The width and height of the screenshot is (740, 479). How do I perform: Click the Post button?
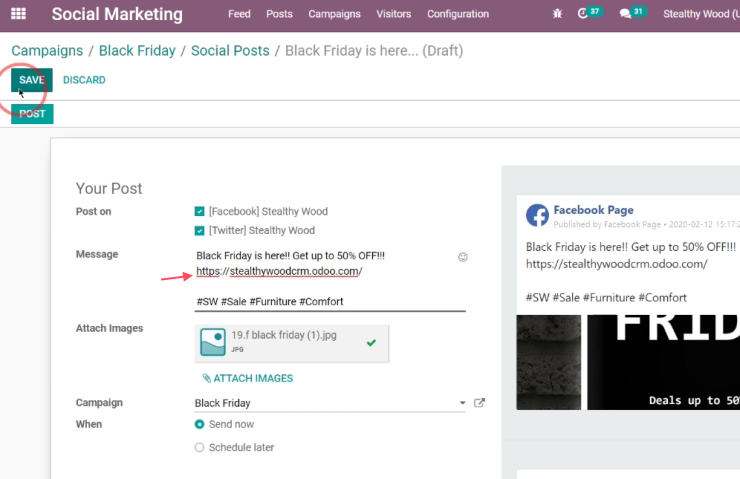[x=32, y=114]
